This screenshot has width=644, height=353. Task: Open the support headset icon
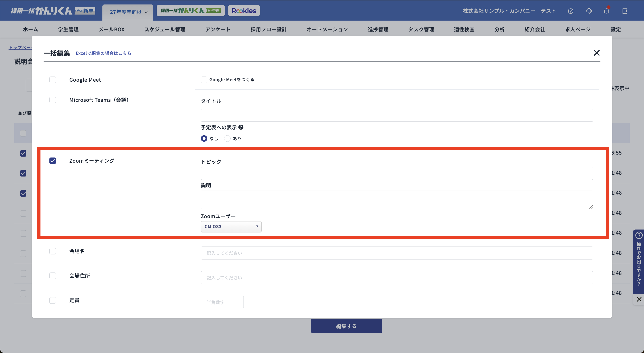pos(589,11)
